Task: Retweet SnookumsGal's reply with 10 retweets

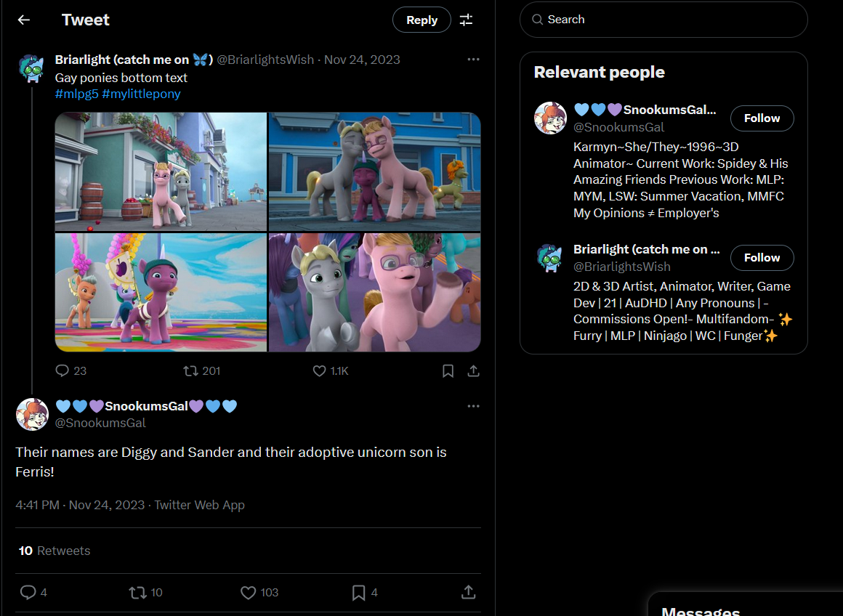Action: coord(145,592)
